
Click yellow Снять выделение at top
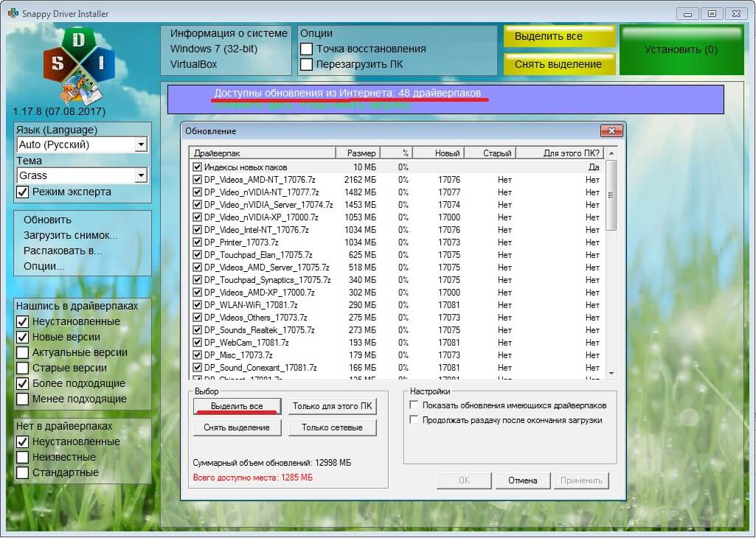point(559,64)
